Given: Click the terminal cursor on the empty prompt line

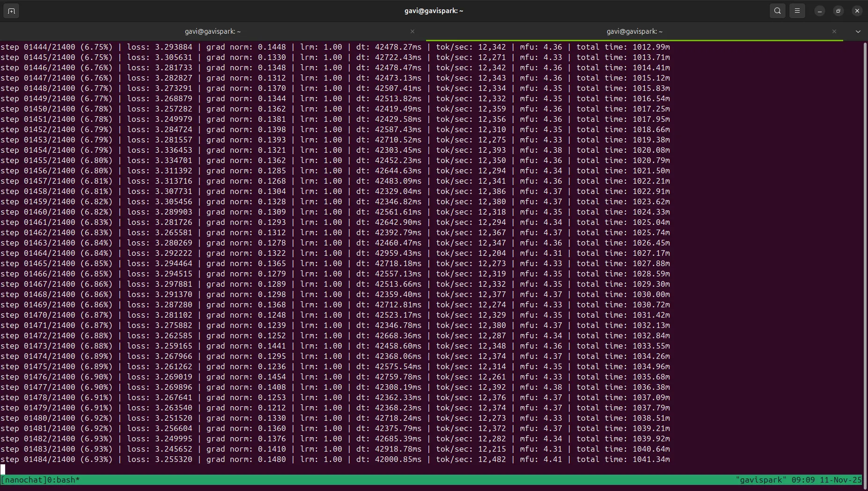Looking at the screenshot, I should (3, 469).
